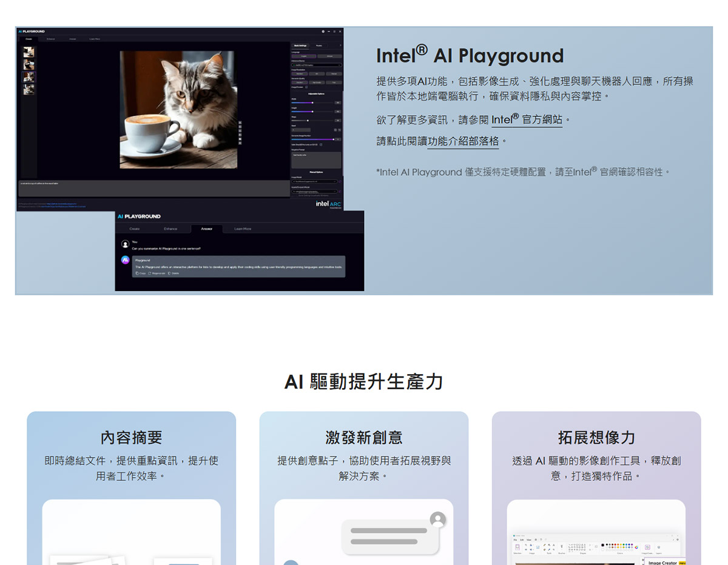
Task: Expand the Image Model dropdown
Action: coord(314,181)
